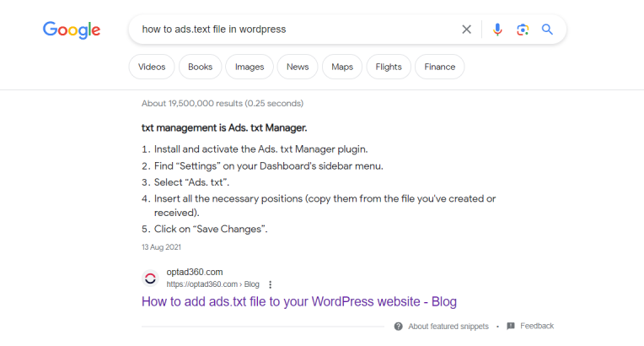Switch to the Videos filter
This screenshot has height=346, width=644.
click(152, 67)
